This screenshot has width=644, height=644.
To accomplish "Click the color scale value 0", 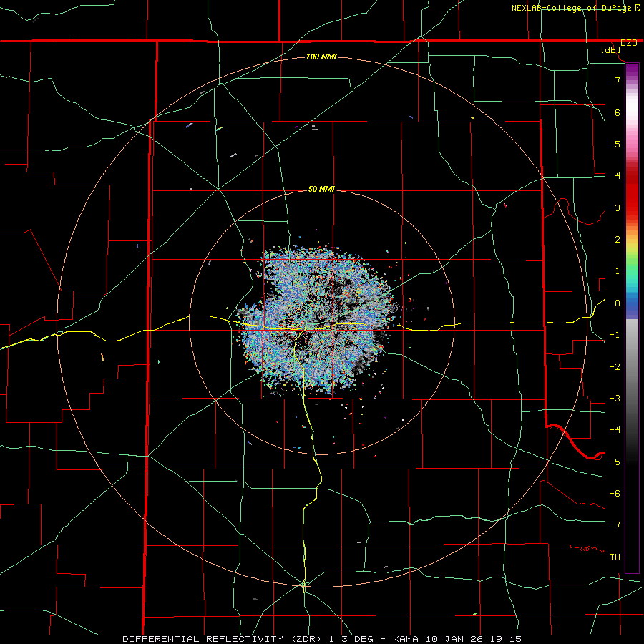I will pos(618,303).
